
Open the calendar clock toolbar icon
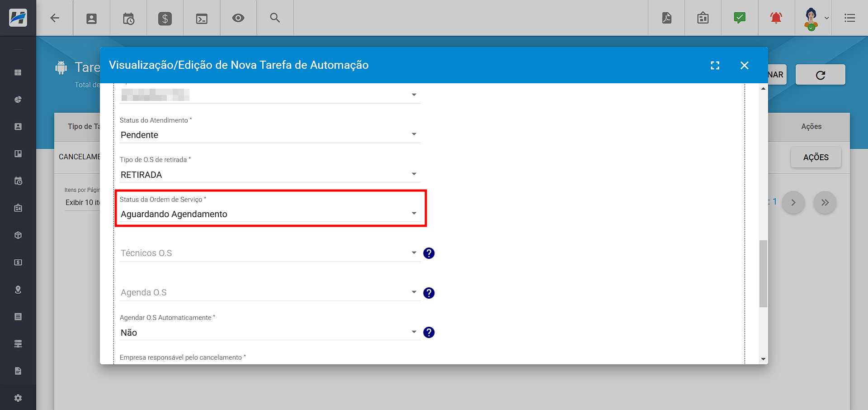[x=128, y=19]
